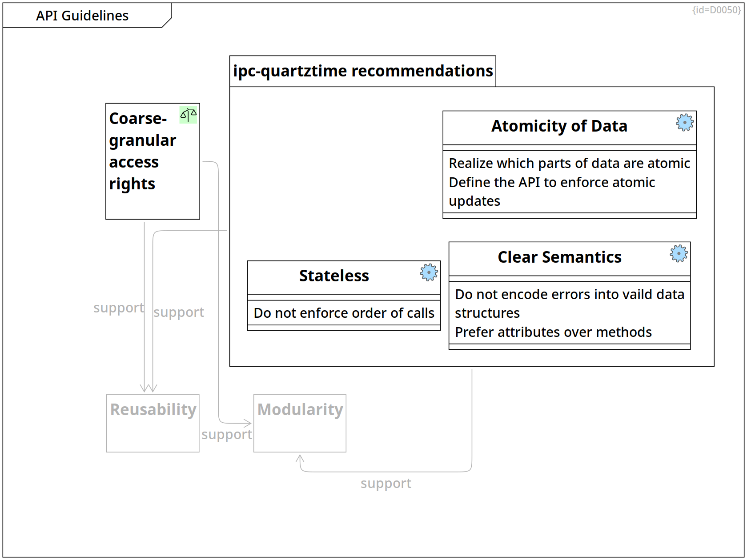Click the support label below the recommendations package
The image size is (747, 560).
[386, 484]
